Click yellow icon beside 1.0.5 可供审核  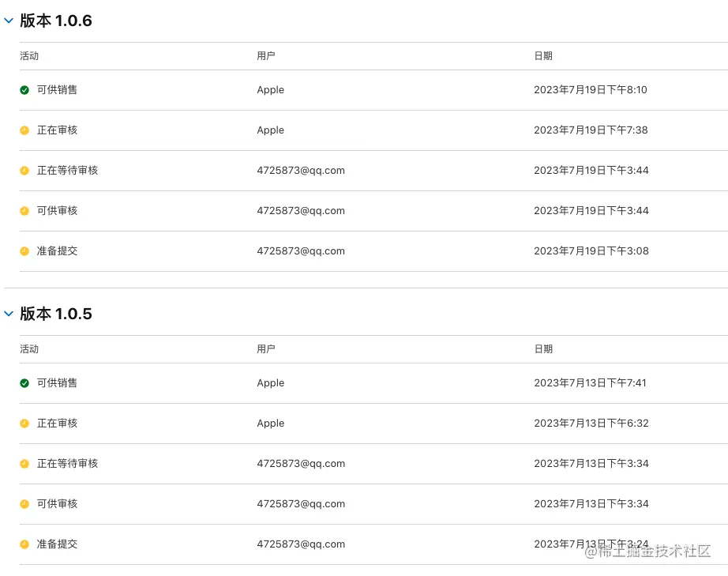(x=24, y=504)
